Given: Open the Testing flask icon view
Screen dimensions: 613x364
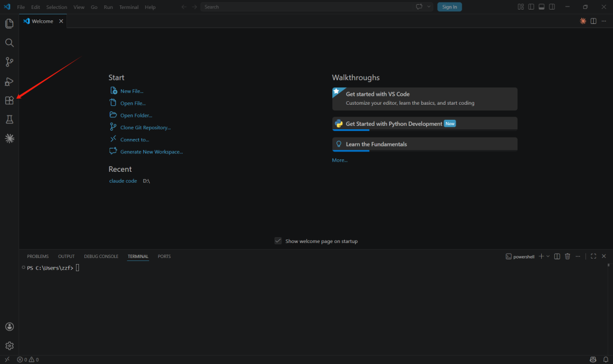Looking at the screenshot, I should [x=9, y=120].
